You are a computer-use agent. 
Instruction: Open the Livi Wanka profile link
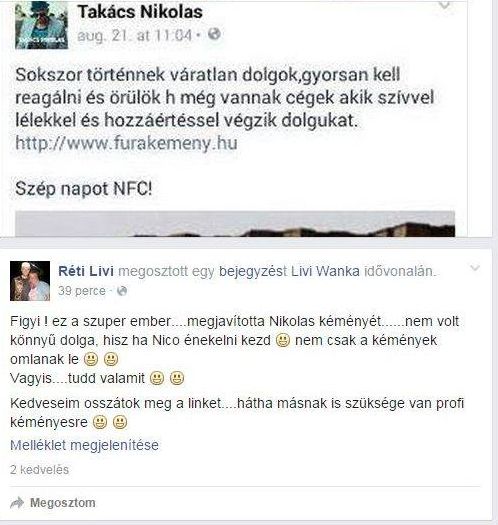coord(325,271)
